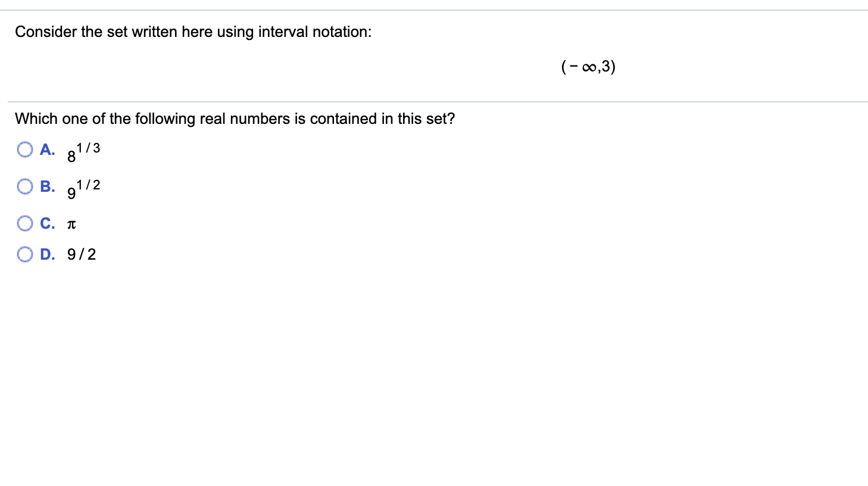Click the 1/3 exponent in option A
This screenshot has width=868, height=486.
[88, 148]
